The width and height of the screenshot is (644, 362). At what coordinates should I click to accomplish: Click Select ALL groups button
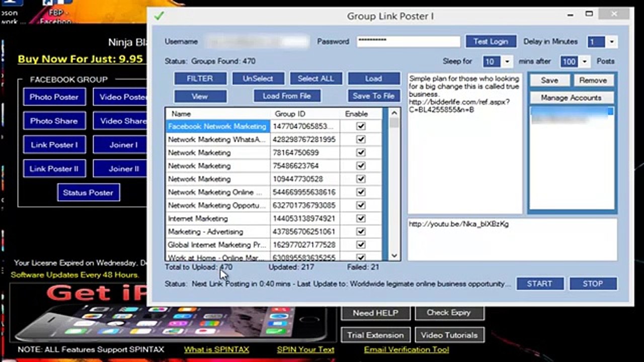316,78
